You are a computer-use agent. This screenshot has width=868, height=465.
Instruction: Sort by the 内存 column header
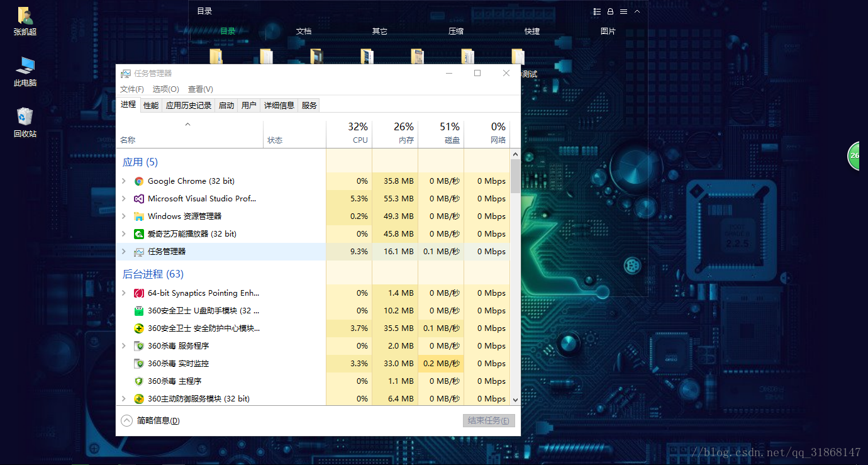395,133
